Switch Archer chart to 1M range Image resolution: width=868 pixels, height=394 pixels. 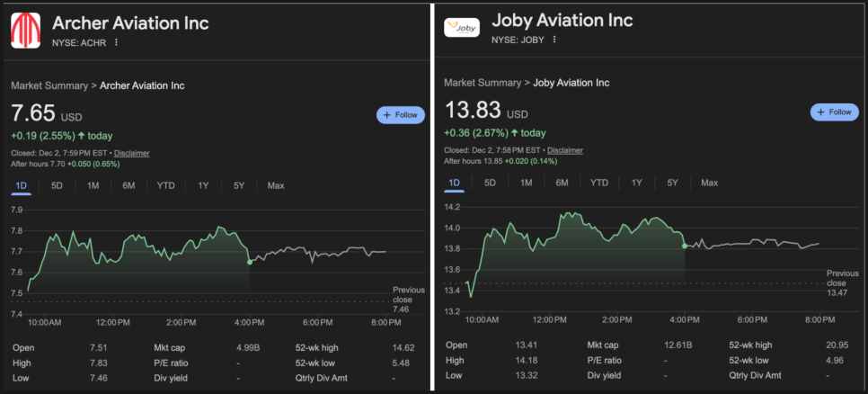[93, 185]
